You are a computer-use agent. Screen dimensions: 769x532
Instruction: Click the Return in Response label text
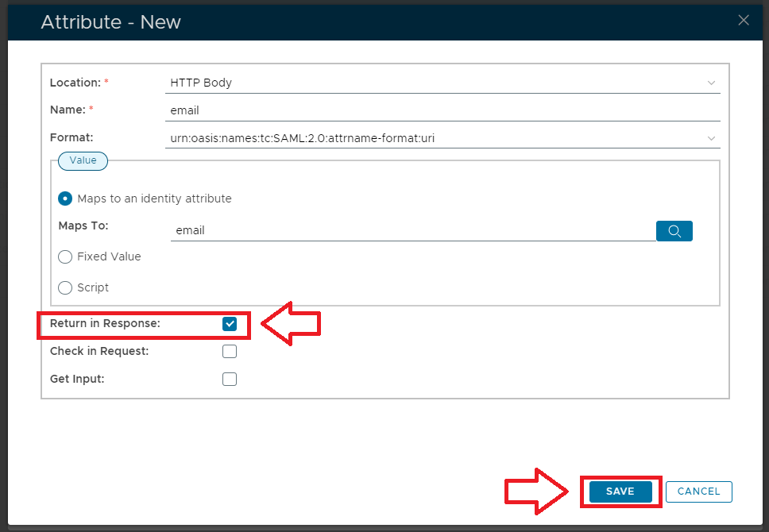point(105,324)
